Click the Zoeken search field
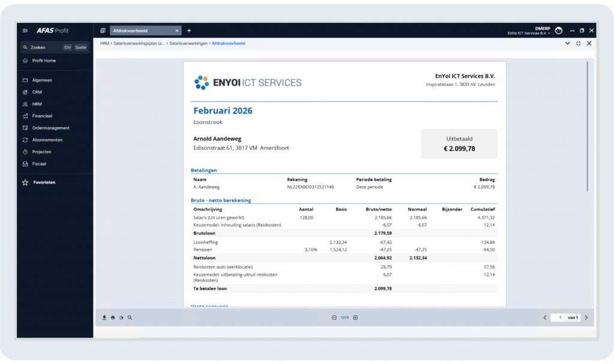Image resolution: width=614 pixels, height=364 pixels. [x=55, y=47]
